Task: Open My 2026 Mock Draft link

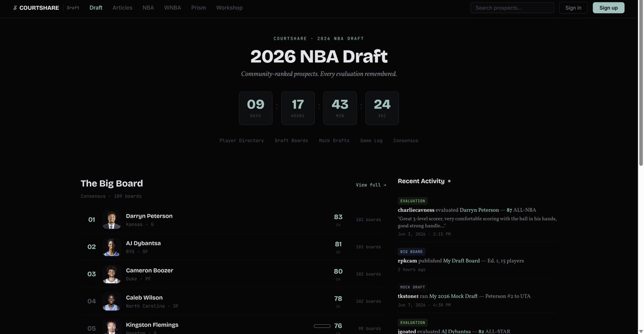Action: pyautogui.click(x=453, y=296)
